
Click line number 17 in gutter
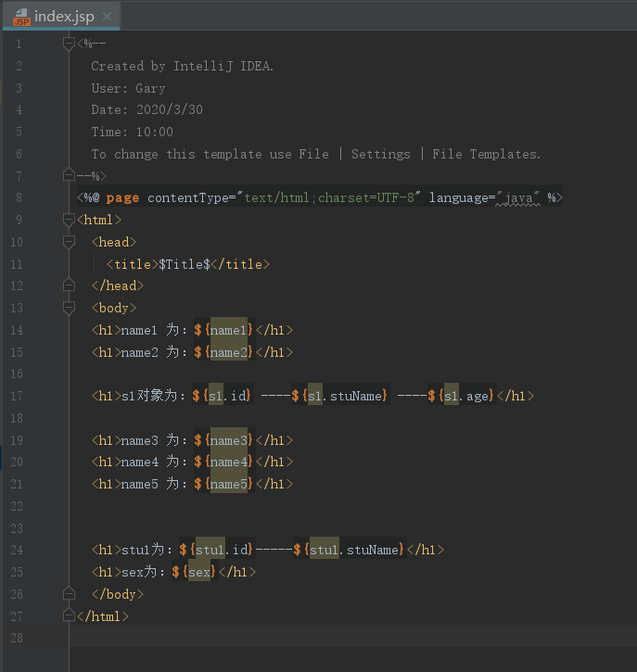tap(17, 396)
